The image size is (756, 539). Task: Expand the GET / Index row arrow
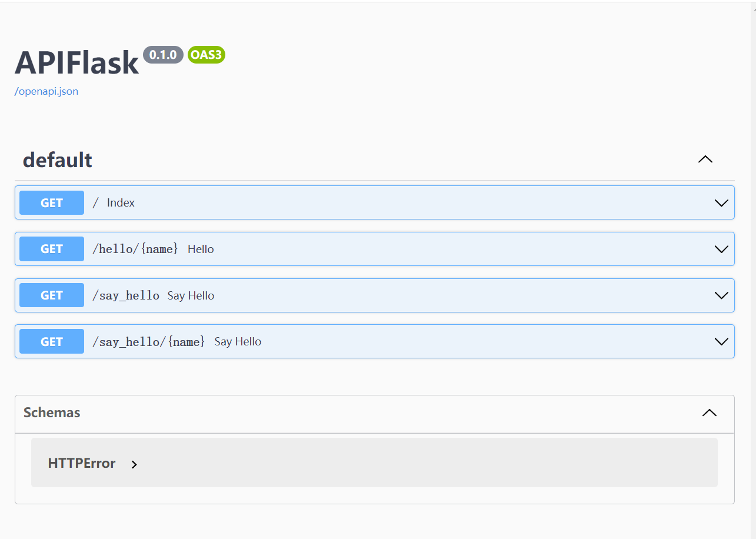tap(721, 203)
